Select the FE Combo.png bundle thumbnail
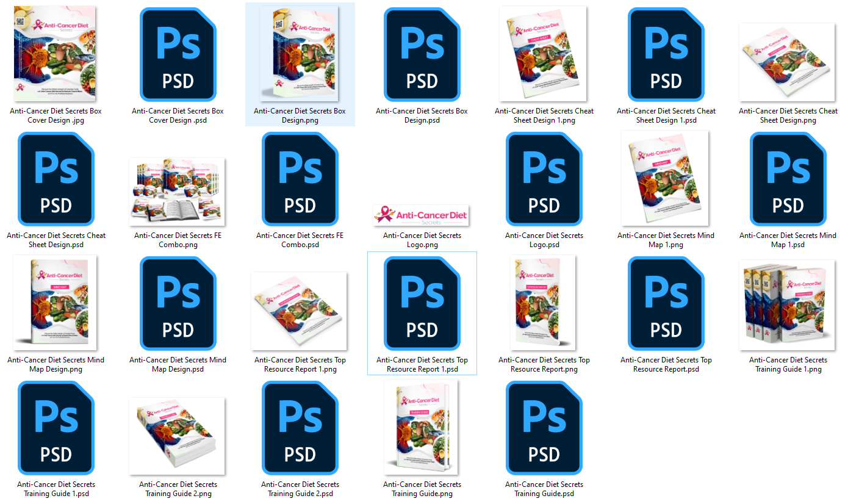 (x=177, y=192)
